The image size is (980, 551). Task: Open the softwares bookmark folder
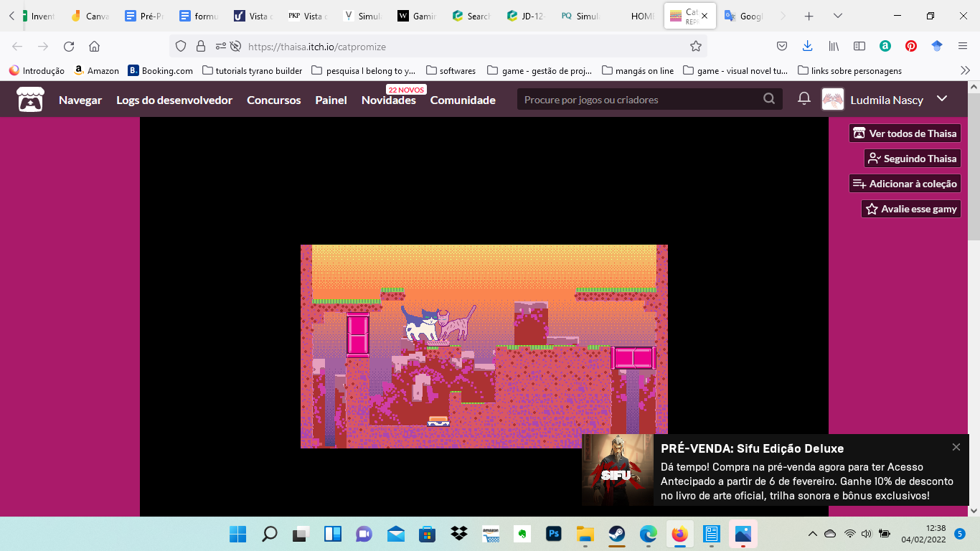[451, 70]
